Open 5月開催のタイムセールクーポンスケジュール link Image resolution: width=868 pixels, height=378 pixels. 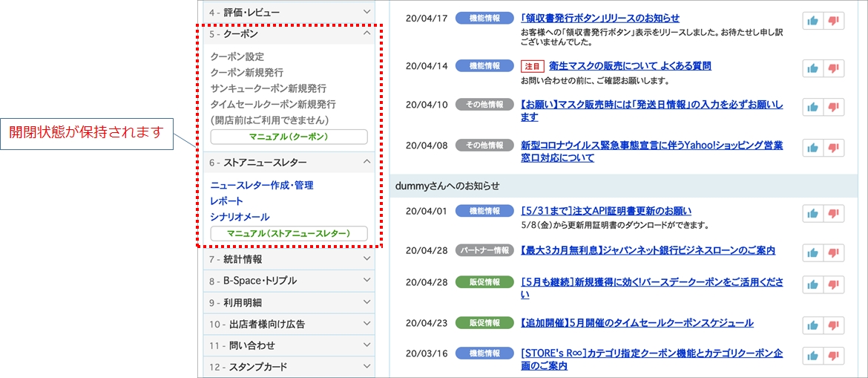[x=637, y=323]
